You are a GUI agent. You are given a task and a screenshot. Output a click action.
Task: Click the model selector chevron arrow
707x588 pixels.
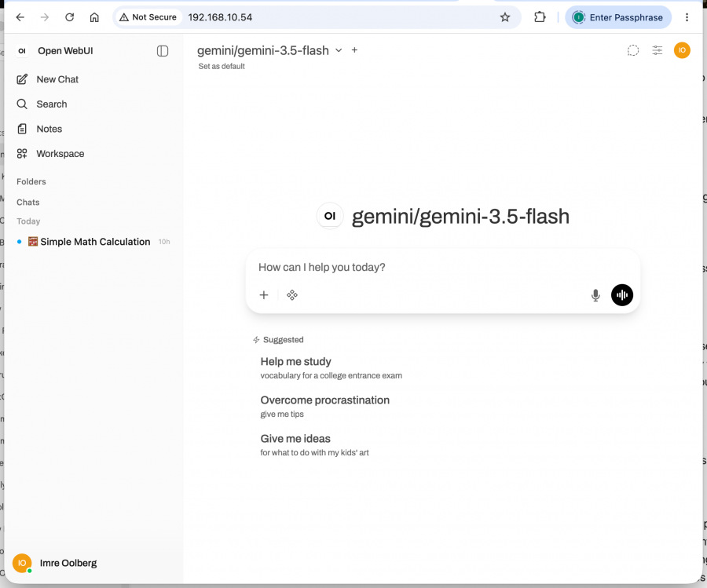(x=339, y=50)
